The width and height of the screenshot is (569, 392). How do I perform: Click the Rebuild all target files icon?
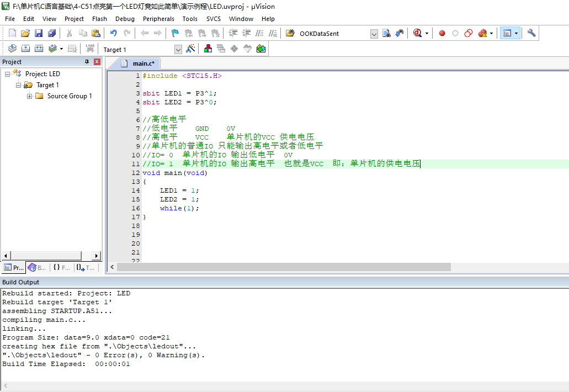coord(39,49)
